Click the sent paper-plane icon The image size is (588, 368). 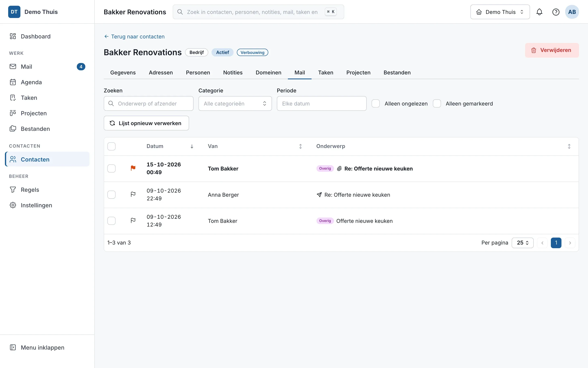(x=319, y=195)
